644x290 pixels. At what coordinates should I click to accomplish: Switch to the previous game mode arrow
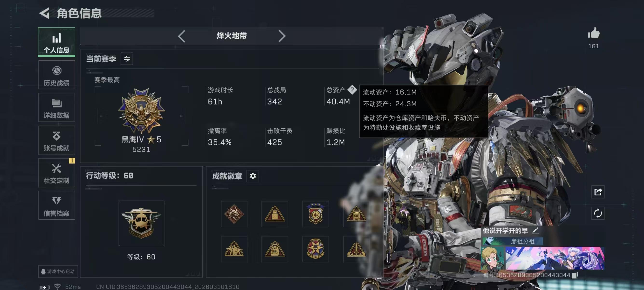(182, 36)
